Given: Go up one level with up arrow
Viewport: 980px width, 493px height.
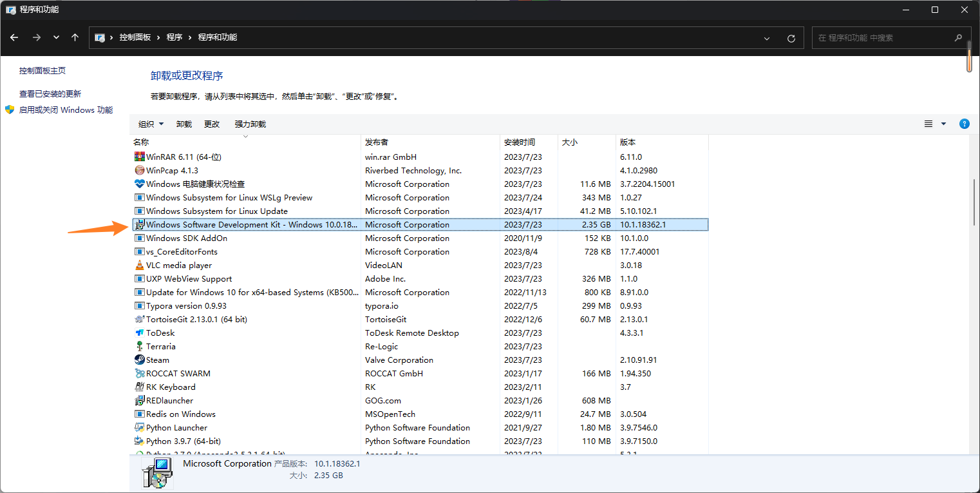Looking at the screenshot, I should 75,37.
